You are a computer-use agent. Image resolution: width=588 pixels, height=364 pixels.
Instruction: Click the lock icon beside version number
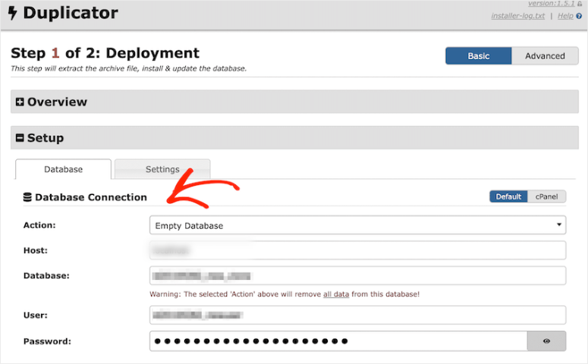(580, 3)
